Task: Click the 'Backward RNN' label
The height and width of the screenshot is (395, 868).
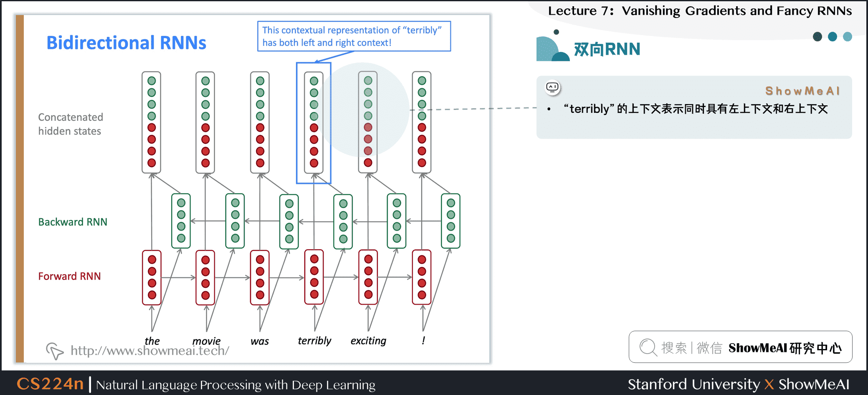Action: coord(73,222)
